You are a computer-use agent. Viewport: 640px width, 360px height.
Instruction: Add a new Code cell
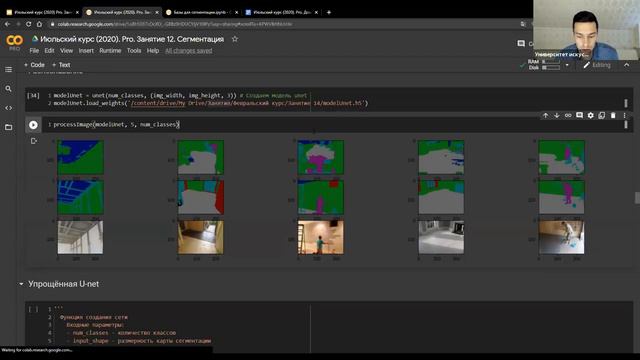pos(34,65)
